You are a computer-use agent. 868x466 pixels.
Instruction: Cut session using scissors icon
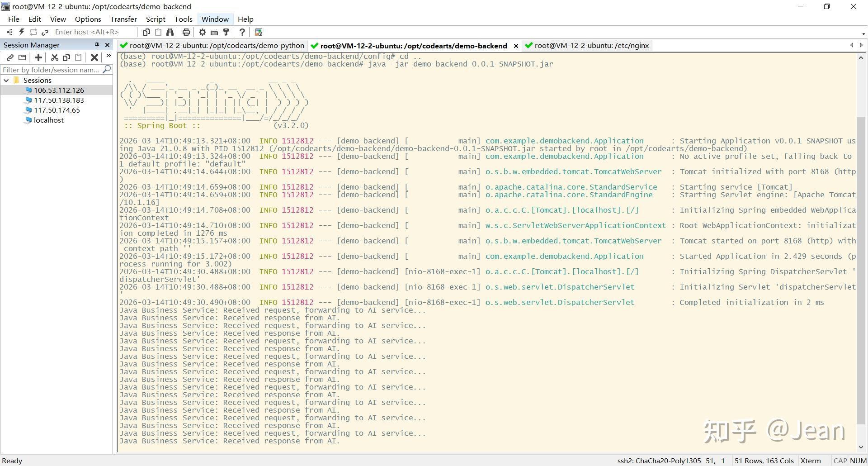coord(54,57)
